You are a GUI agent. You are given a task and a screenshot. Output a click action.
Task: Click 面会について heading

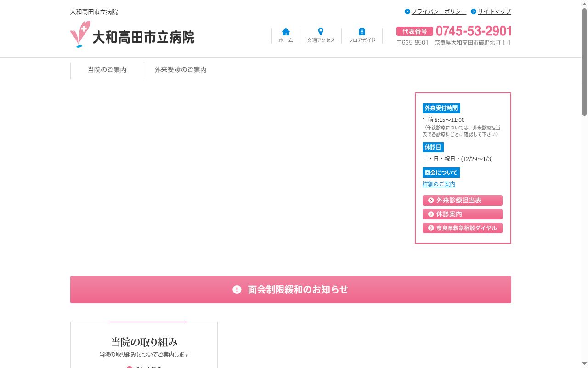coord(441,172)
